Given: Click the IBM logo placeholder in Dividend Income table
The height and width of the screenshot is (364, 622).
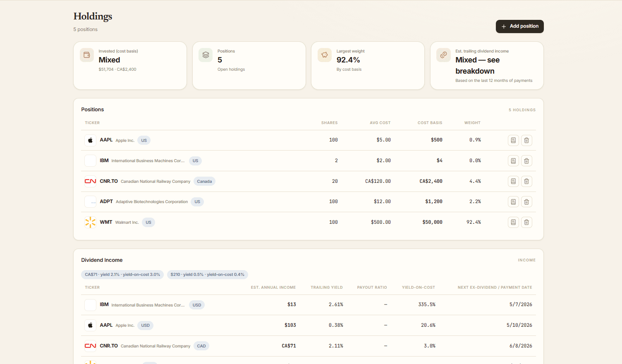Looking at the screenshot, I should pos(90,305).
